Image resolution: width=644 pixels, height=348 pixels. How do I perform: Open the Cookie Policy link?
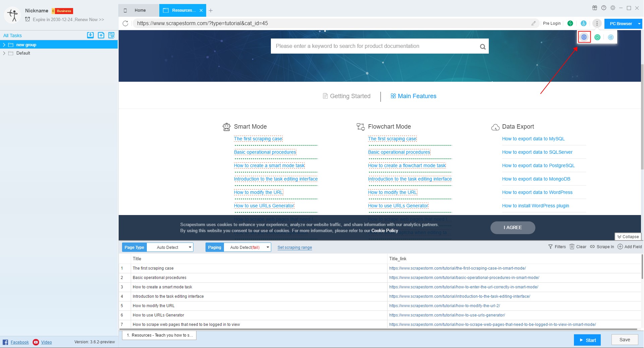tap(385, 230)
